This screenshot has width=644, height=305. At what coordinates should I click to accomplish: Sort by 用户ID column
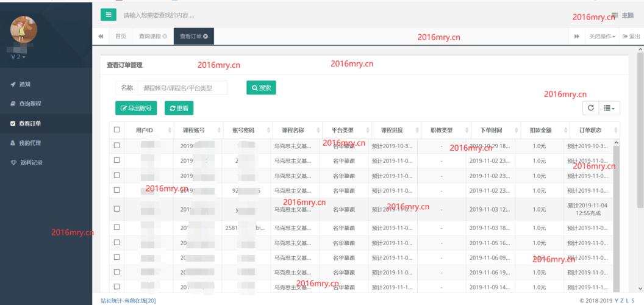149,131
